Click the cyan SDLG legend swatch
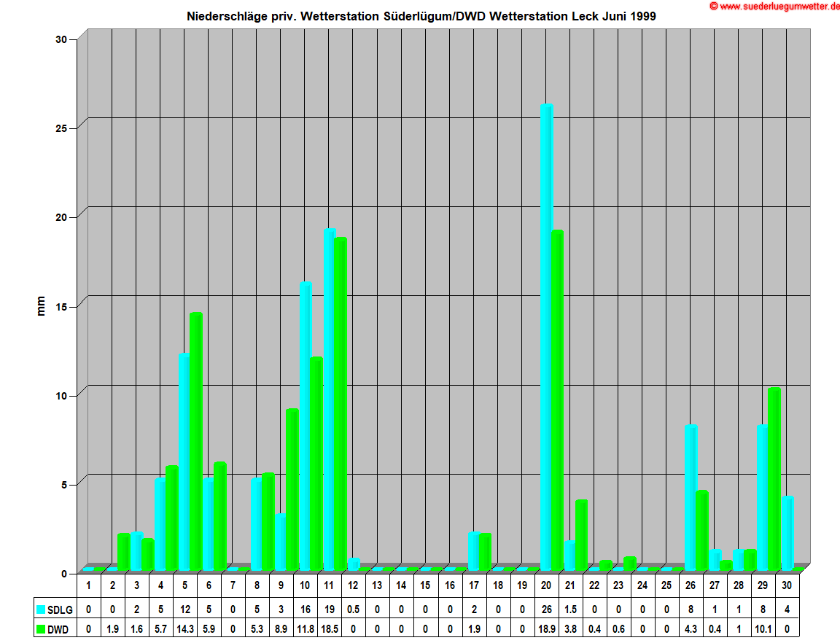This screenshot has height=643, width=840. point(41,609)
